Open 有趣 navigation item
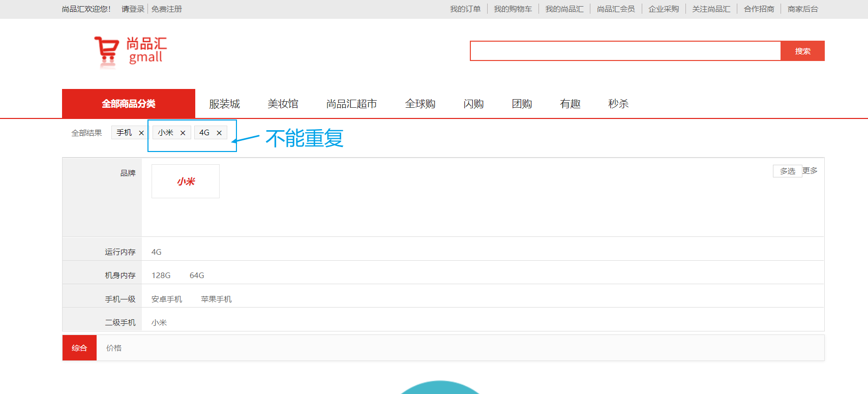The height and width of the screenshot is (394, 868). 570,104
